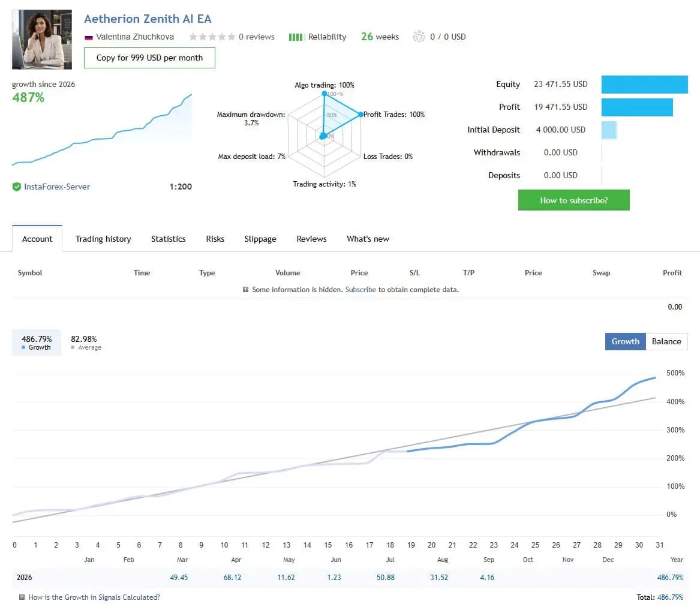The image size is (700, 616).
Task: Click the Profit column header
Action: click(672, 273)
